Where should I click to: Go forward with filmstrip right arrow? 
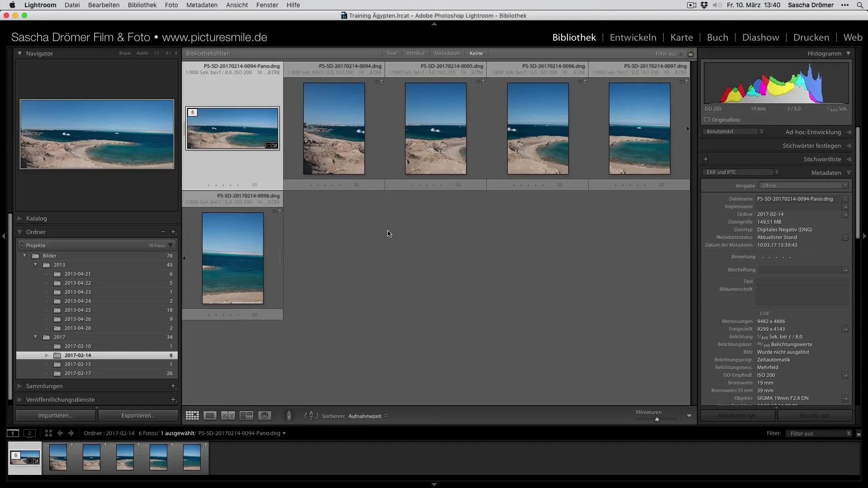tap(71, 433)
